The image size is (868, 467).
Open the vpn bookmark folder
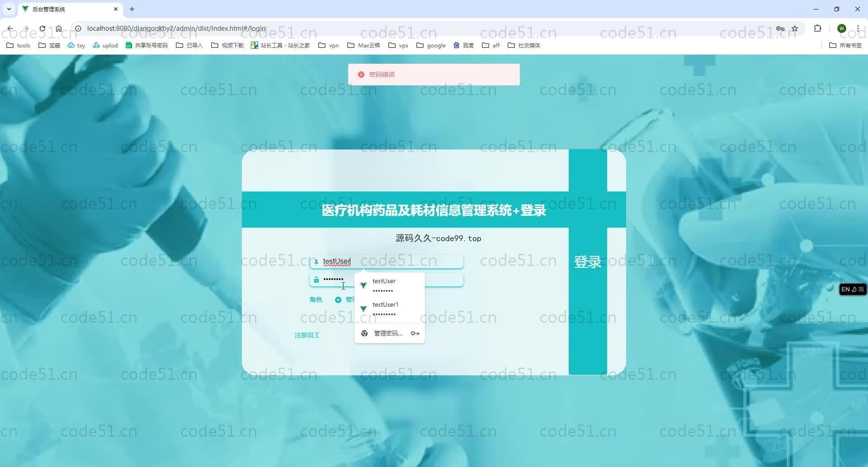coord(329,45)
